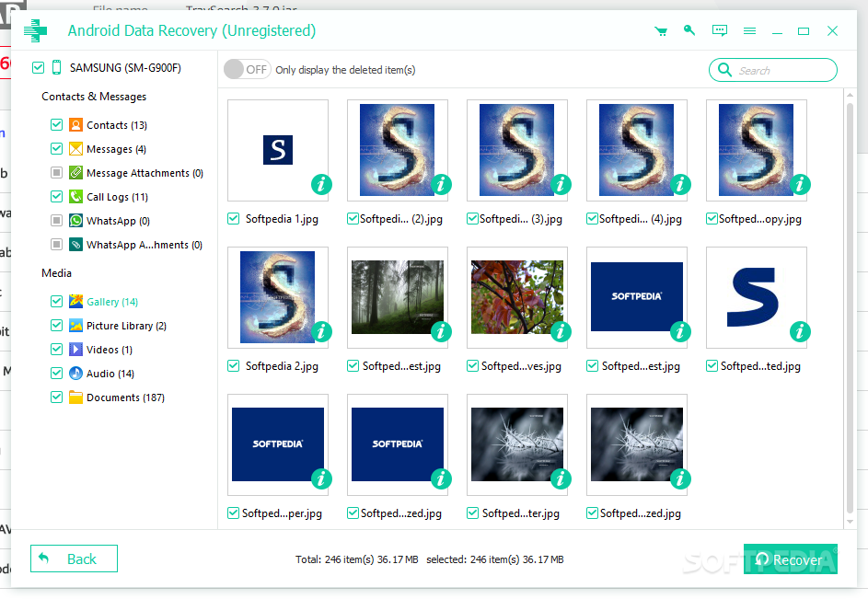
Task: Open the Picture Library (2) category
Action: pos(126,326)
